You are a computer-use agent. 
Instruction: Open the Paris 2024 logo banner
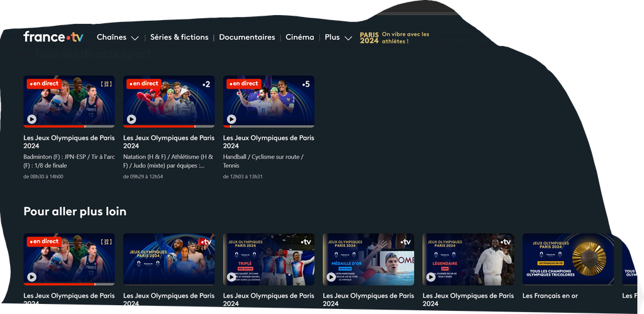pyautogui.click(x=369, y=38)
